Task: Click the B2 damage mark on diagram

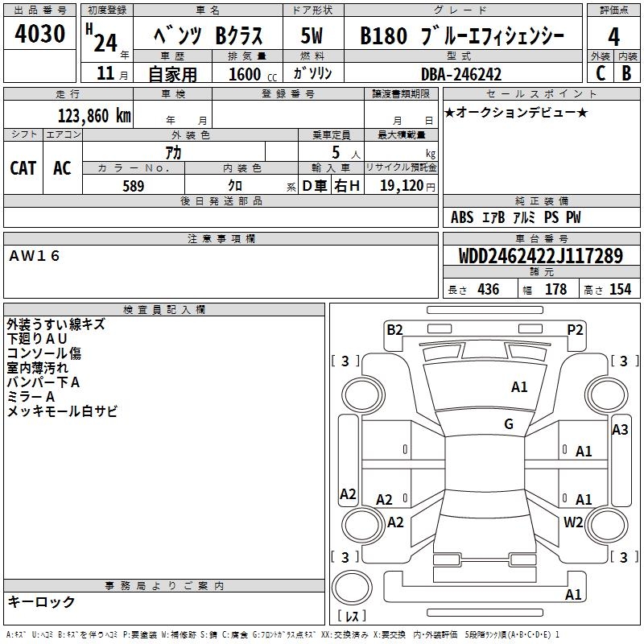Action: (394, 329)
